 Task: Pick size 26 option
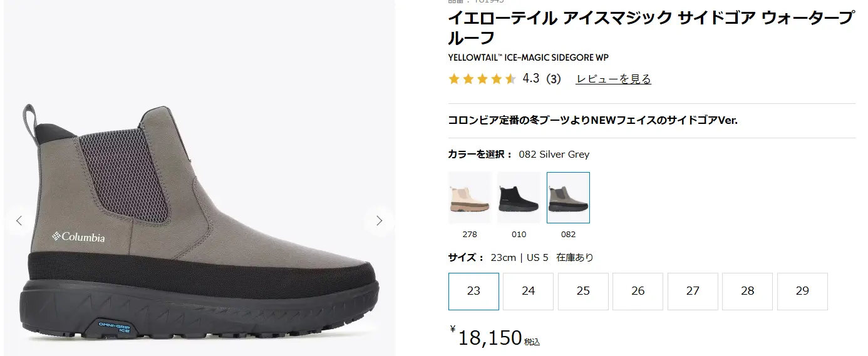[638, 291]
